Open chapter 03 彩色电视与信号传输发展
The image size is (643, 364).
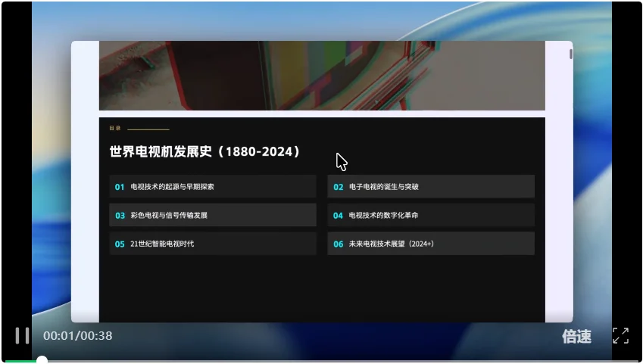(x=213, y=215)
